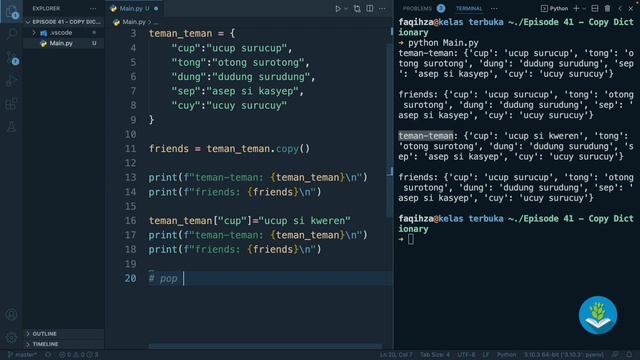This screenshot has height=360, width=640.
Task: Click the '"sep":"asep si kasyep"' code line
Action: click(238, 91)
